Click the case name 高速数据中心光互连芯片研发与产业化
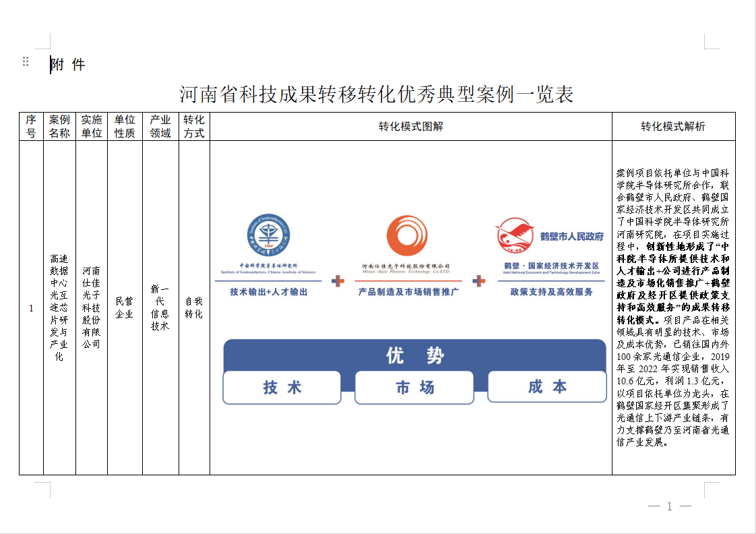756x534 pixels. pos(59,307)
